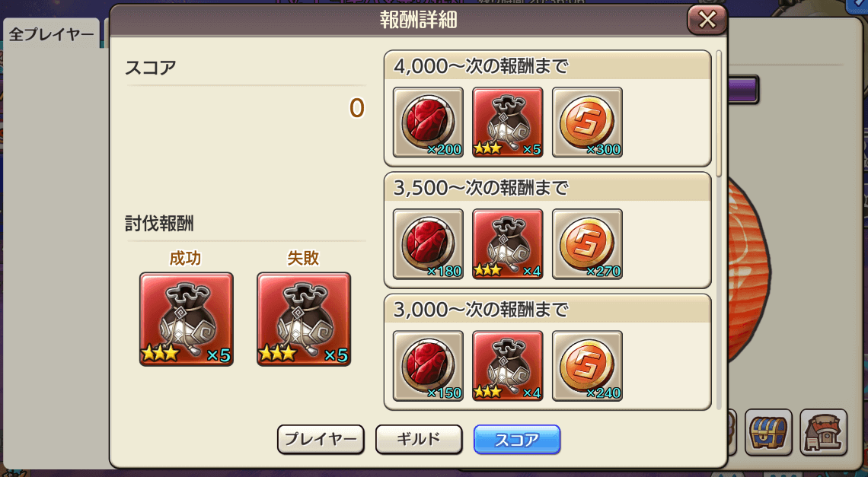This screenshot has height=477, width=868.
Task: Select the three-star bag x4 in 3,000 tier
Action: 508,366
